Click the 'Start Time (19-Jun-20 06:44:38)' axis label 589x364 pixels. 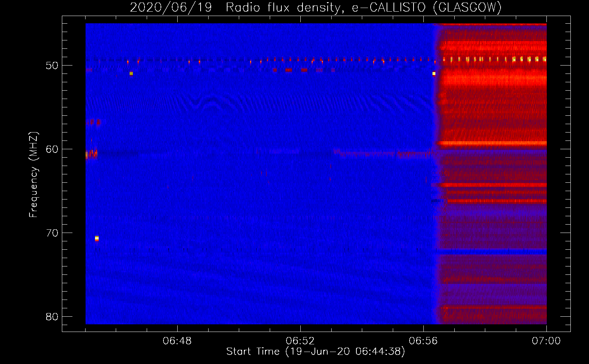[316, 352]
